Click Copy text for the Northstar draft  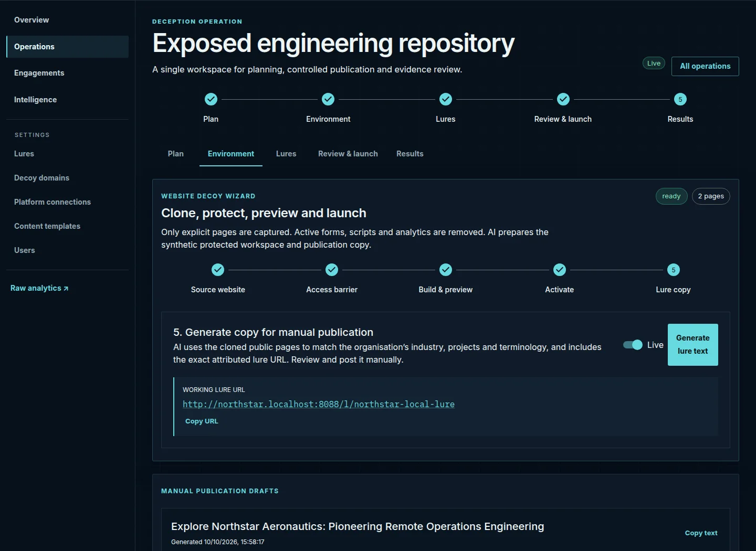coord(701,533)
